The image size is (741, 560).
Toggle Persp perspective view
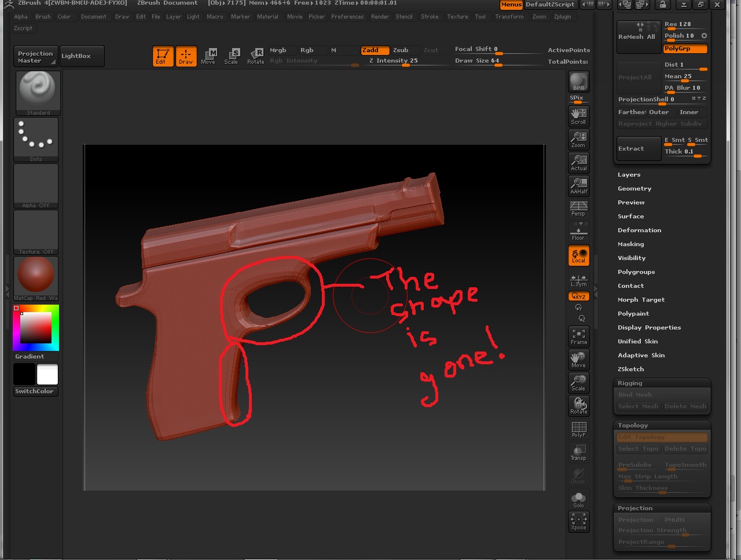point(578,208)
